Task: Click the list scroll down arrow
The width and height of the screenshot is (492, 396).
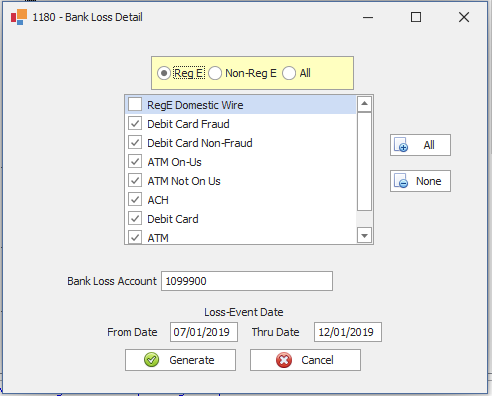Action: pyautogui.click(x=364, y=236)
